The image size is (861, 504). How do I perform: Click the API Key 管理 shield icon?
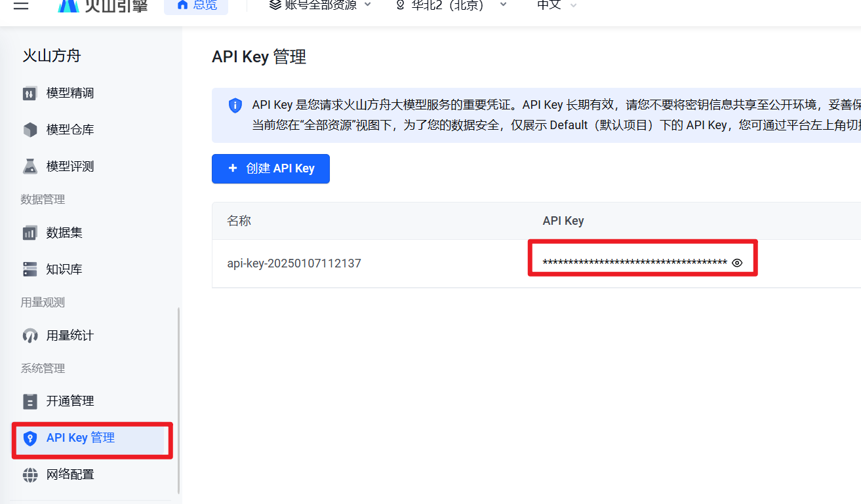pos(30,438)
